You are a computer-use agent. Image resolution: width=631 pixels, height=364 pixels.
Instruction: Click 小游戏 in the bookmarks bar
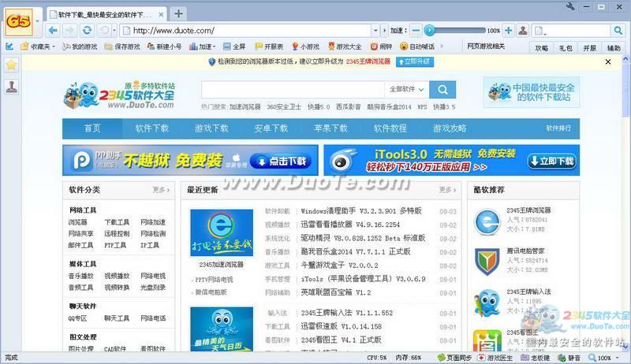tap(305, 46)
